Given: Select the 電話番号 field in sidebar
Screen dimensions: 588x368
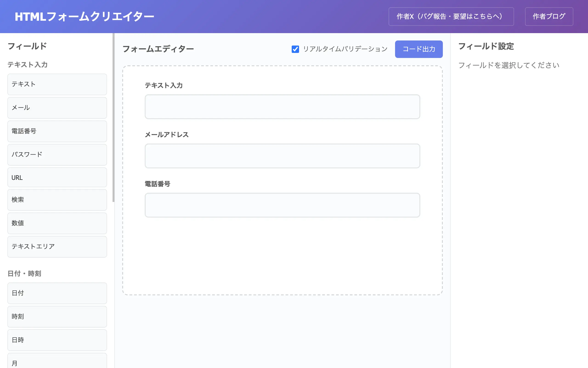Looking at the screenshot, I should coord(57,131).
